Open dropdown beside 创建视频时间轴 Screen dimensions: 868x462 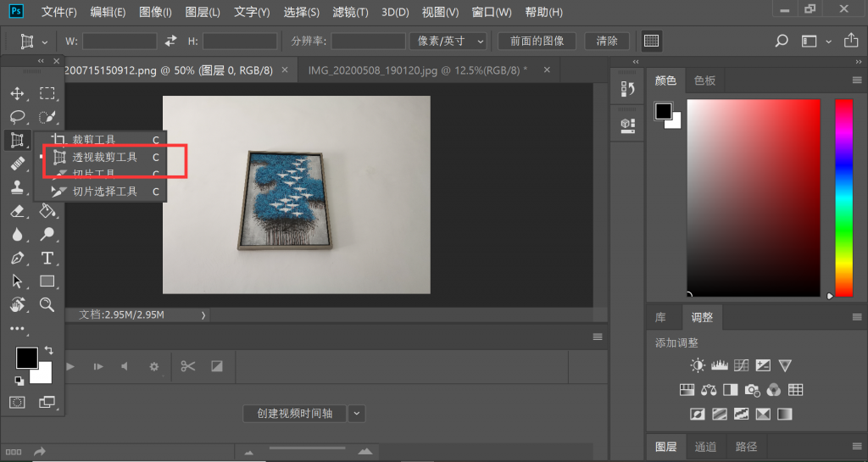pyautogui.click(x=357, y=414)
